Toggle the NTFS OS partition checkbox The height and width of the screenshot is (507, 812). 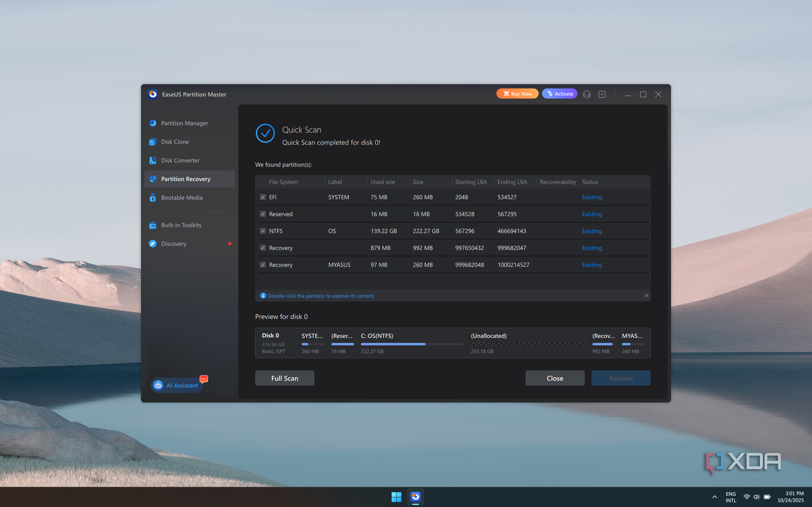coord(263,231)
